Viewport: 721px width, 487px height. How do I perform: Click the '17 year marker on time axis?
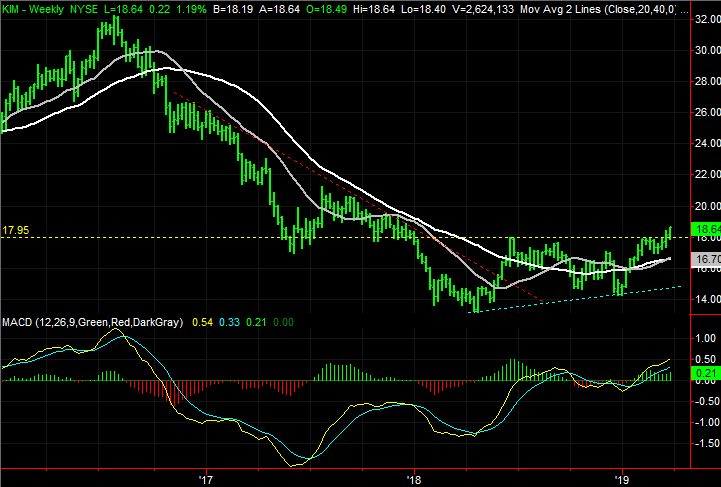pyautogui.click(x=206, y=478)
